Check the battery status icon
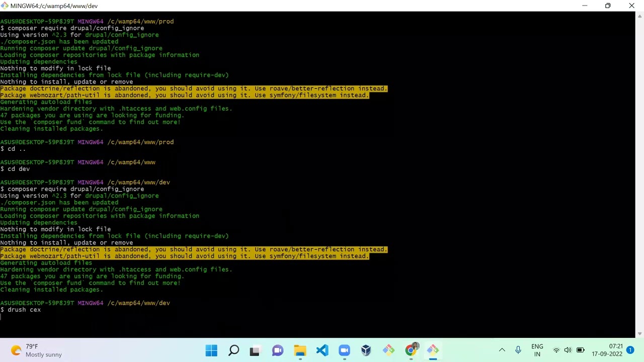The height and width of the screenshot is (362, 644). 580,350
